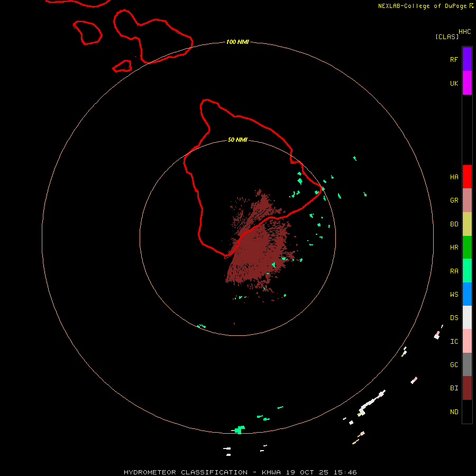Click the UK magenta legend swatch
476x476 pixels.
tap(467, 83)
